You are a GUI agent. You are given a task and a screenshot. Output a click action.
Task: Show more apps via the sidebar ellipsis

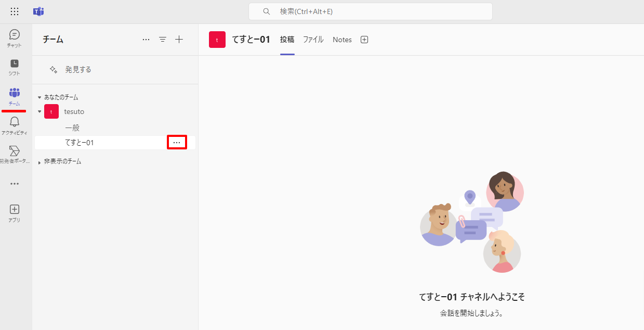(15, 184)
